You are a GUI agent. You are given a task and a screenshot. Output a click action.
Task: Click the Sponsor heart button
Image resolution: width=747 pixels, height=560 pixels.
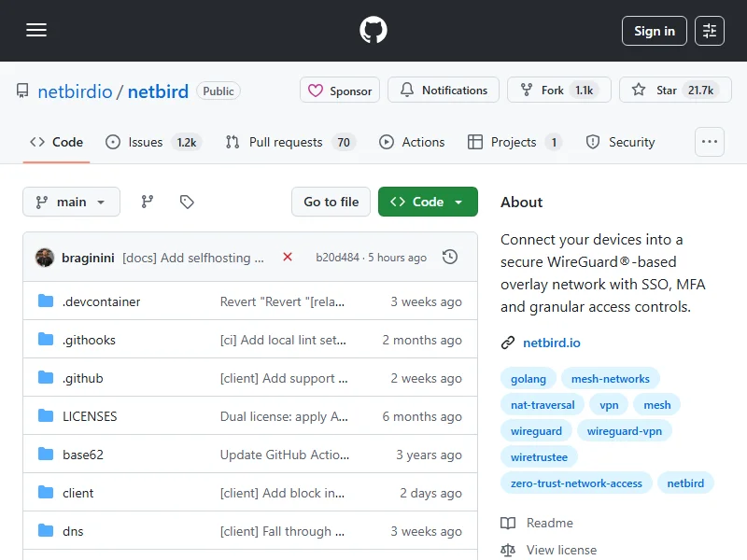(x=340, y=91)
